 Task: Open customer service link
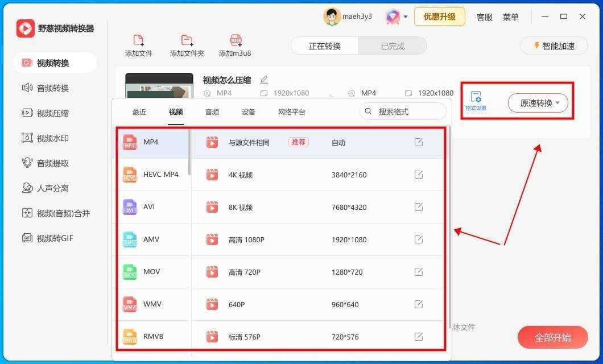(484, 17)
